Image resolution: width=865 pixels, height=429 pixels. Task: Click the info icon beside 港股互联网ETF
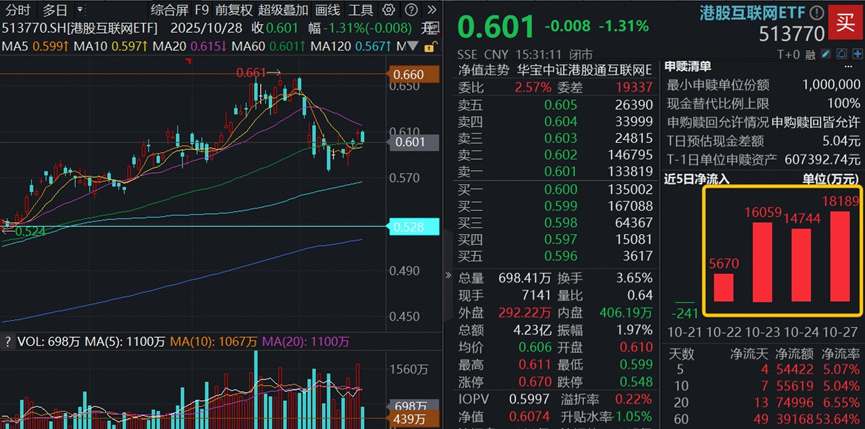[x=816, y=12]
